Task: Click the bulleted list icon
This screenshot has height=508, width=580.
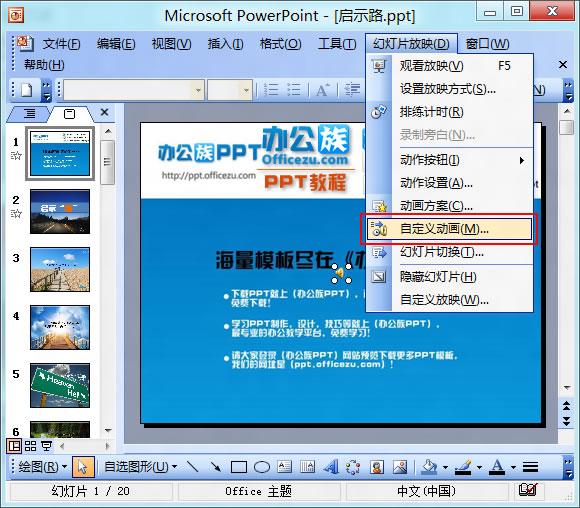Action: click(294, 90)
